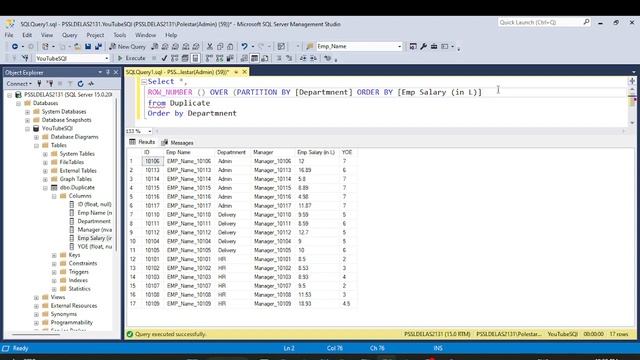
Task: Open the File menu
Action: pyautogui.click(x=9, y=35)
